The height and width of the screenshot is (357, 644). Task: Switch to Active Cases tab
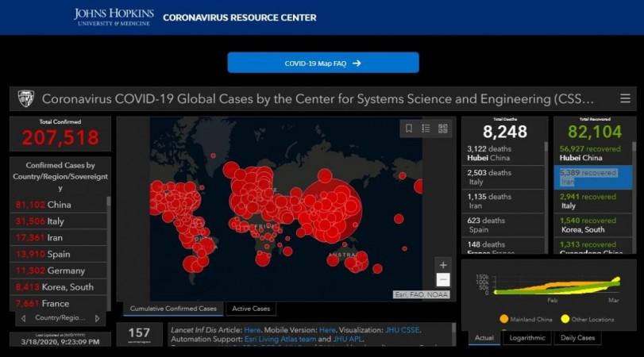coord(251,309)
